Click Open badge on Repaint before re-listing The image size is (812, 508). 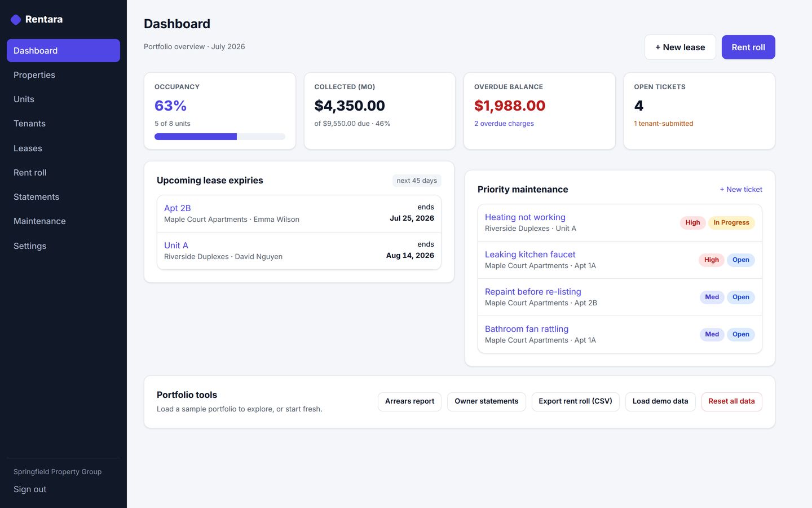point(741,297)
